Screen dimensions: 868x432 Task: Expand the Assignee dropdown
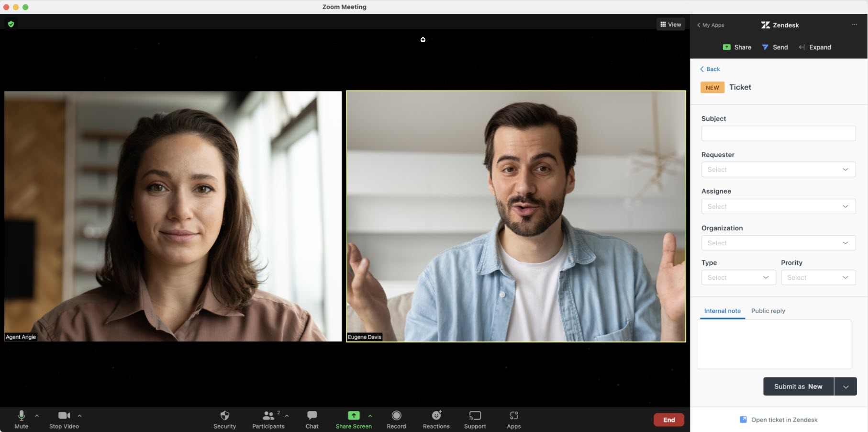coord(778,206)
